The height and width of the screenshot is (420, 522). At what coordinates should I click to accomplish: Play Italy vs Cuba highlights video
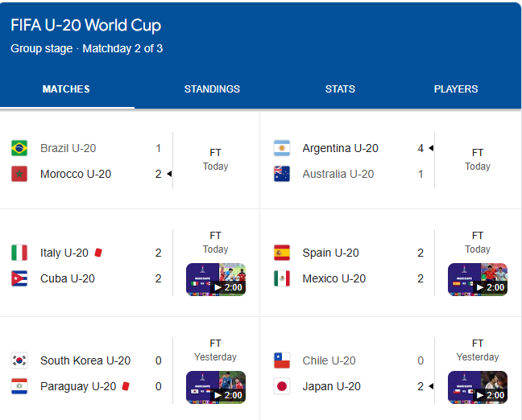(x=215, y=279)
